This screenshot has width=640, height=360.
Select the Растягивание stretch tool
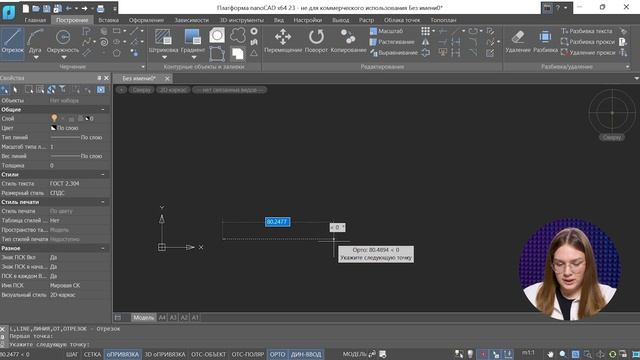[x=392, y=42]
